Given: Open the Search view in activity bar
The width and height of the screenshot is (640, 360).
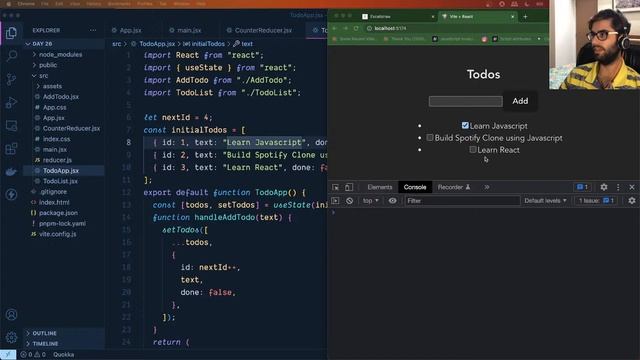Looking at the screenshot, I should point(11,56).
